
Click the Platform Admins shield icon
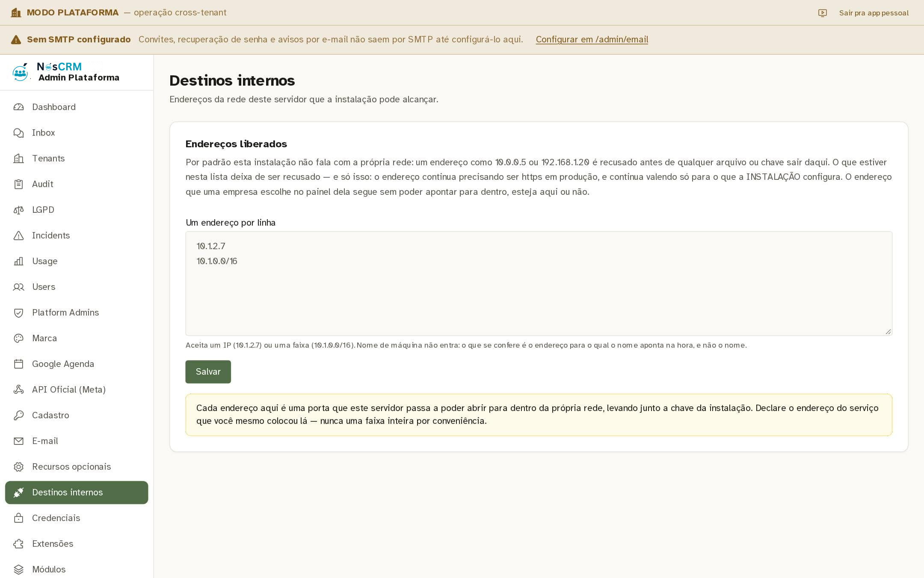pyautogui.click(x=18, y=313)
